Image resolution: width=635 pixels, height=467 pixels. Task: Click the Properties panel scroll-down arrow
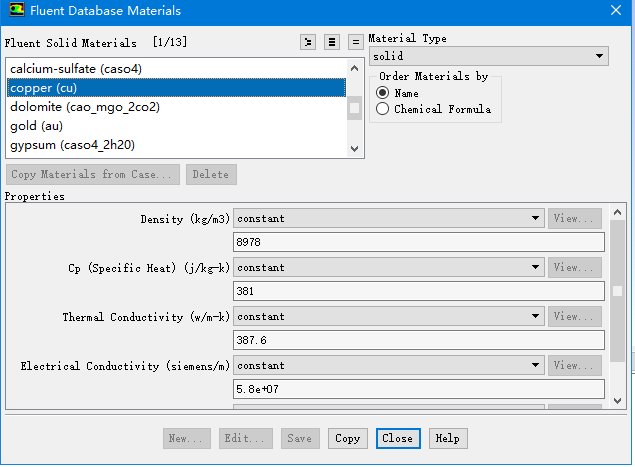point(617,401)
